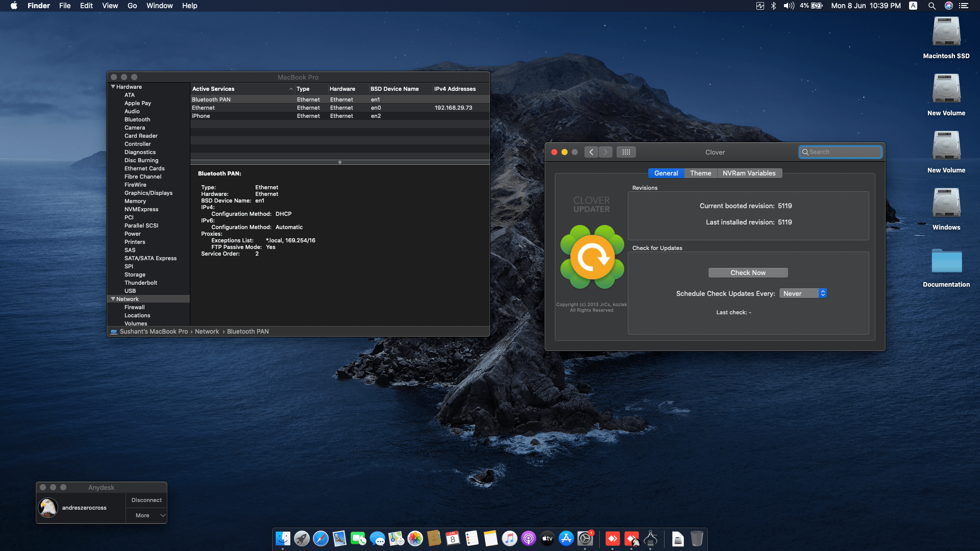Open Calendar from the dock

[453, 539]
